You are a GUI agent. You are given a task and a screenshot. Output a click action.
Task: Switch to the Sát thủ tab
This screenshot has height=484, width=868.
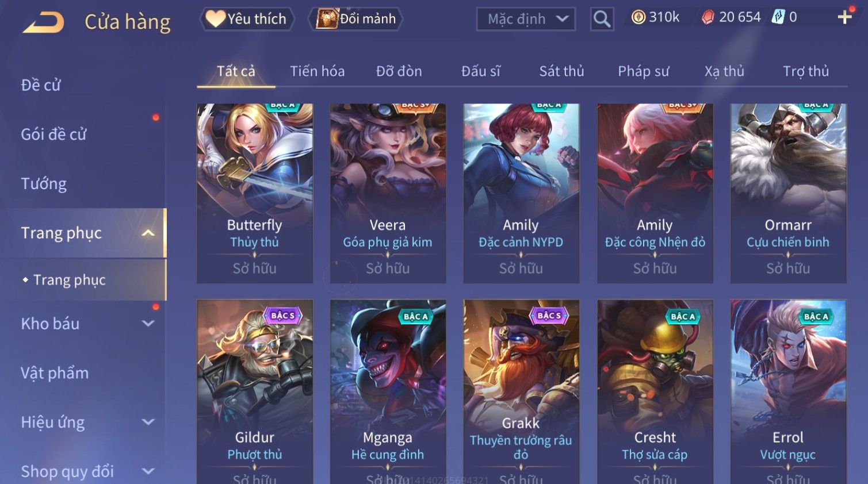[561, 71]
